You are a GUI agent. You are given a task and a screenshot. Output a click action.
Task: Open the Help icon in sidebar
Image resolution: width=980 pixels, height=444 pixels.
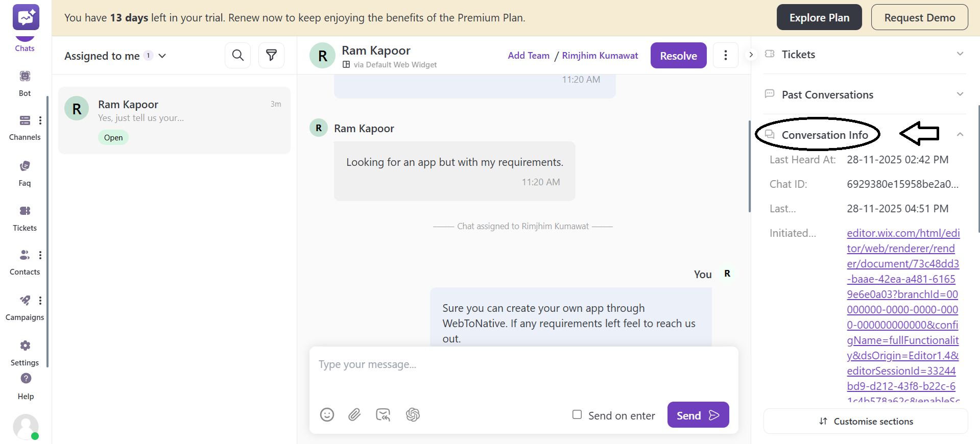point(26,379)
